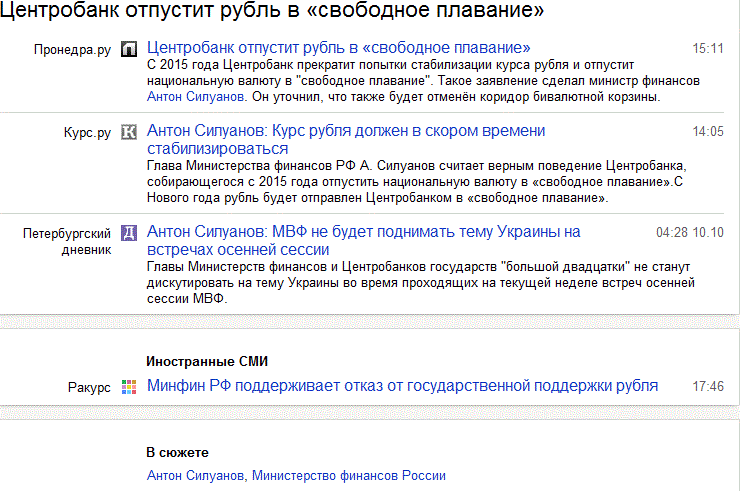Click snippet starting «С 2015 года Центробанк прекратит»
Screen dimensions: 740x491
pyautogui.click(x=423, y=81)
